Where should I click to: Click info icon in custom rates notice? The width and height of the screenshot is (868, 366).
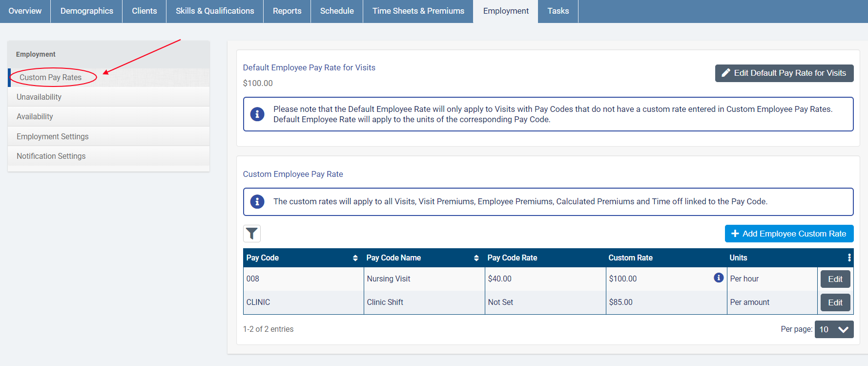pos(257,201)
